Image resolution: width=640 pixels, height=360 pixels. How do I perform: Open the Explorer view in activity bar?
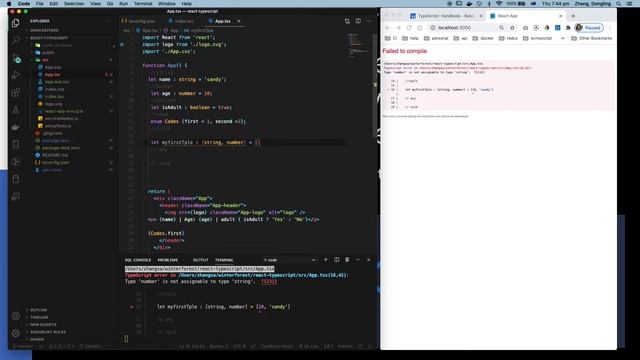(x=16, y=23)
